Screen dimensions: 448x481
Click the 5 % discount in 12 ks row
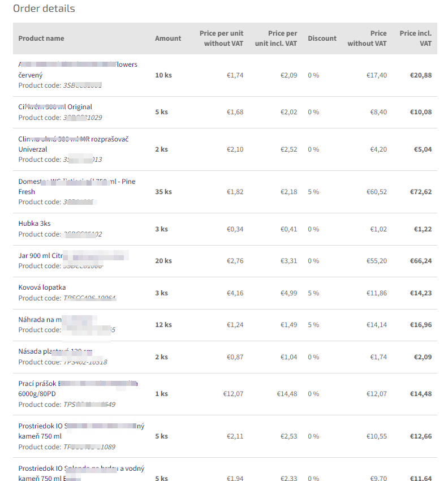[x=313, y=325]
